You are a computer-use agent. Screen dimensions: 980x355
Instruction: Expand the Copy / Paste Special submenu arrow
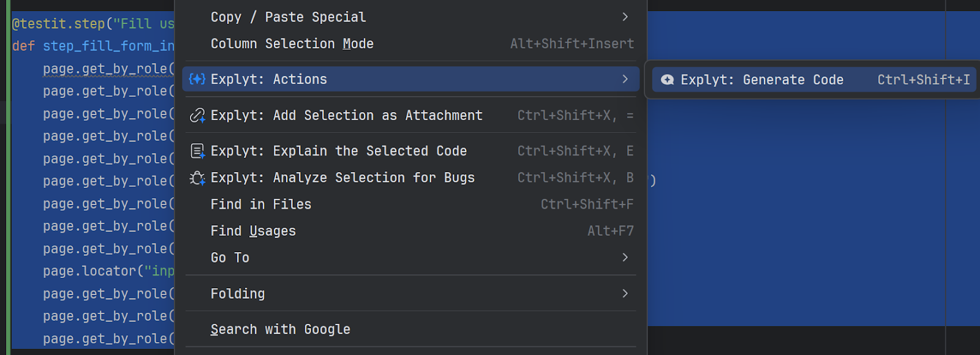point(625,17)
